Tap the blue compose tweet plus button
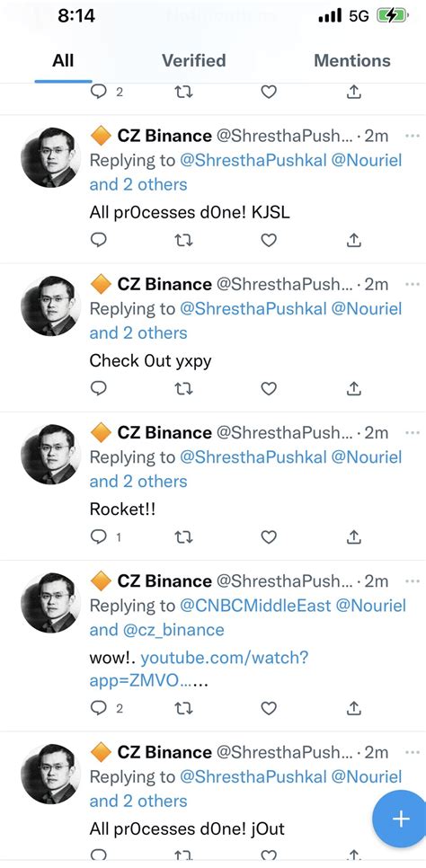Image resolution: width=426 pixels, height=868 pixels. click(x=401, y=819)
